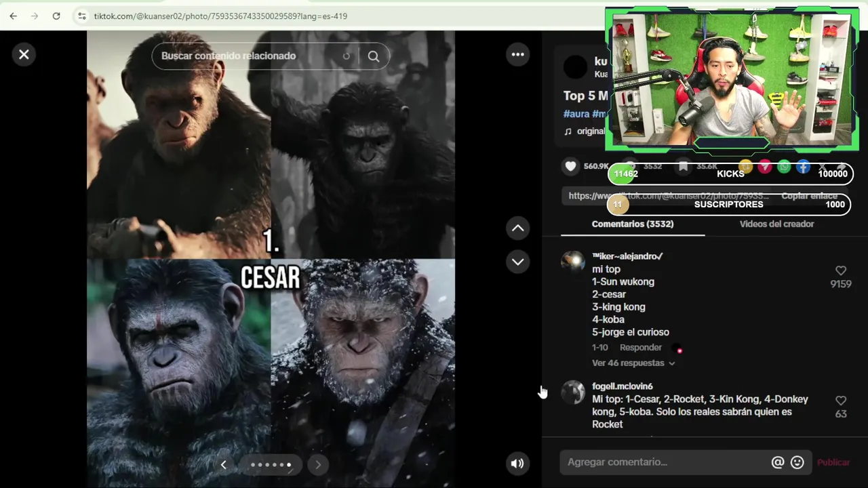The image size is (868, 488).
Task: Go to the next post with down chevron
Action: [518, 262]
